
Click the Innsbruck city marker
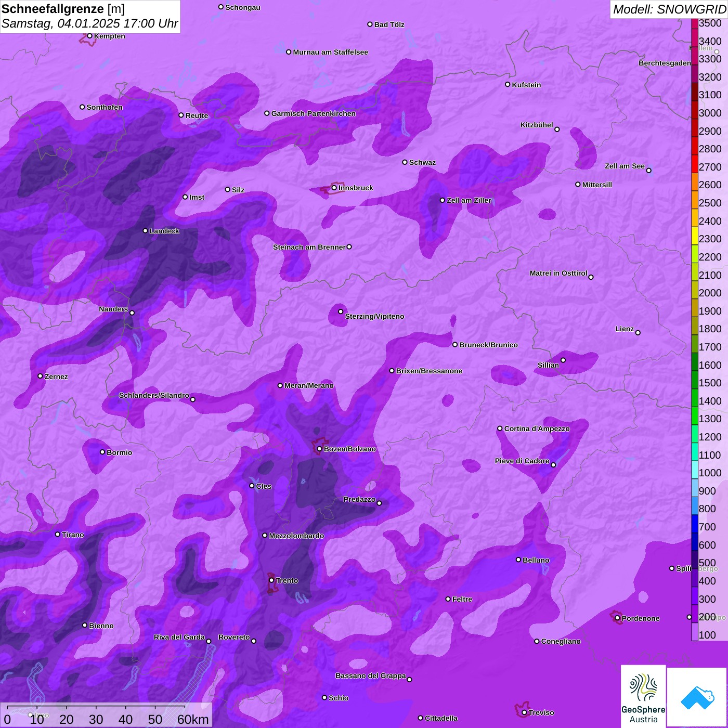(x=334, y=188)
